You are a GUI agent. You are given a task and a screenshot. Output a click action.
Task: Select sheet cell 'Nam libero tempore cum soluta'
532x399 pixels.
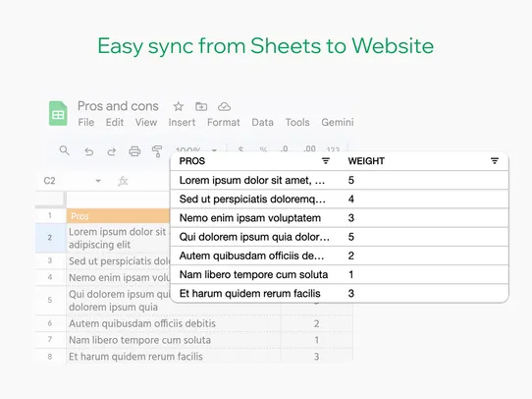174,340
